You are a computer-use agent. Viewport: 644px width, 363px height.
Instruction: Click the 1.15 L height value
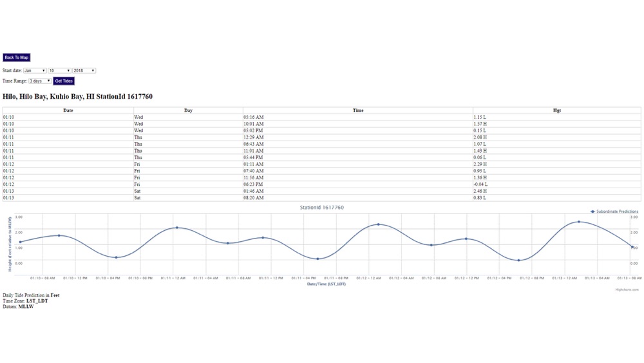(480, 117)
